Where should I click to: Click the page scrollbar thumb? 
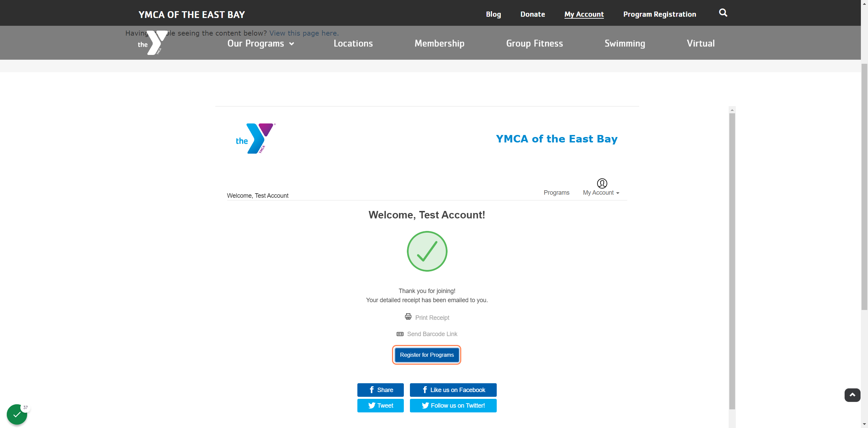(864, 187)
